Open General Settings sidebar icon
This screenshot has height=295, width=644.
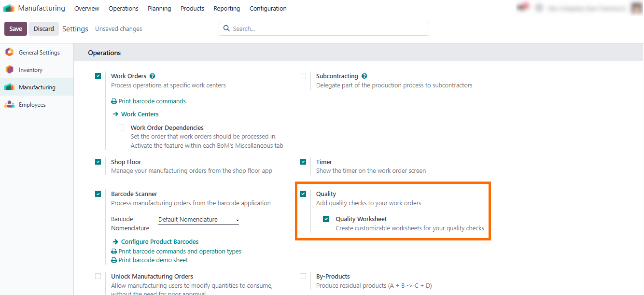coord(9,52)
